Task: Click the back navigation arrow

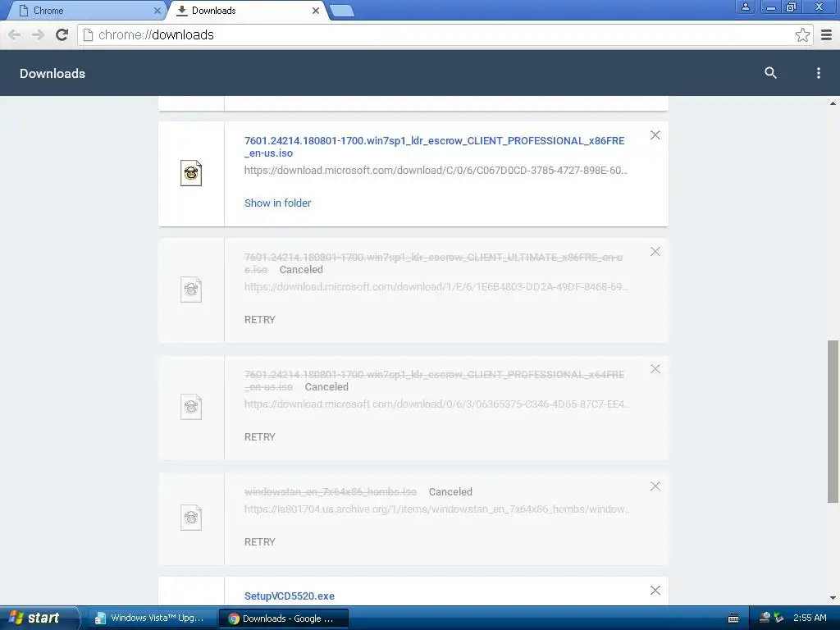Action: tap(15, 34)
